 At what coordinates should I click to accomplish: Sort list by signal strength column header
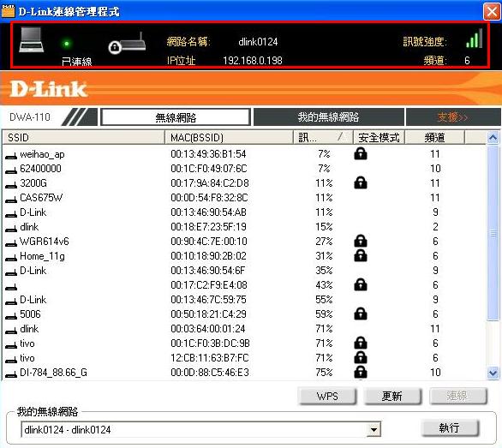click(x=323, y=137)
